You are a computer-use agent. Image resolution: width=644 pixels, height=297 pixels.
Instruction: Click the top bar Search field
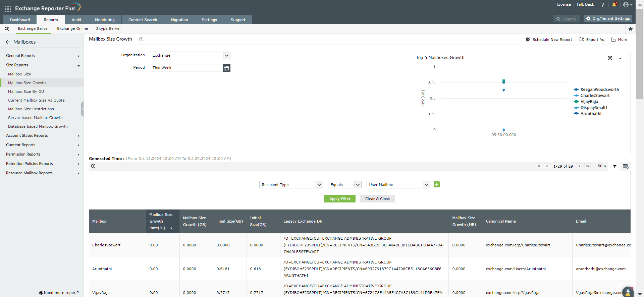(x=567, y=19)
